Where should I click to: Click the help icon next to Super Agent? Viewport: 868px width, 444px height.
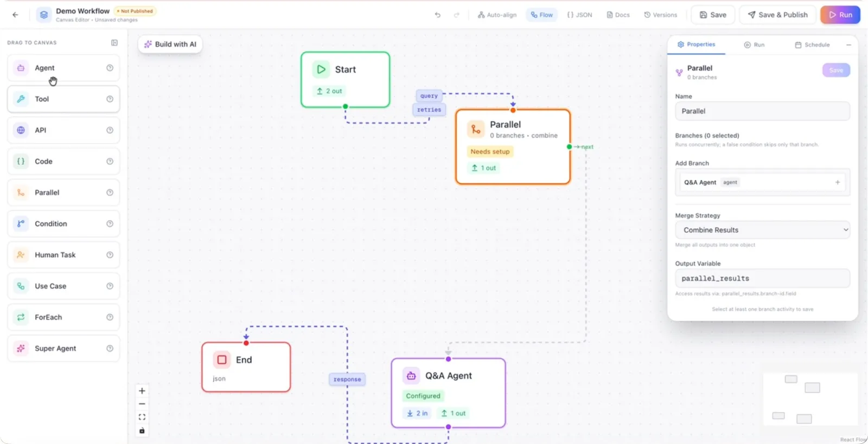coord(110,349)
